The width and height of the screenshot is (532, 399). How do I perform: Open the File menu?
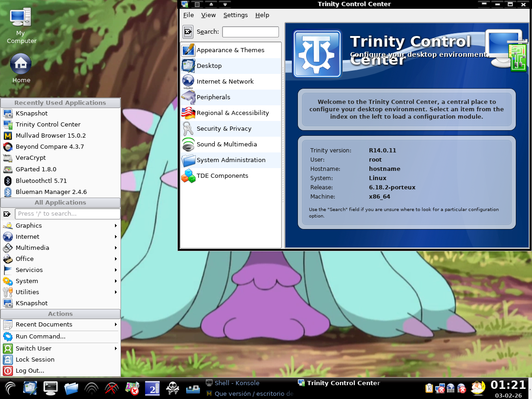tap(188, 15)
